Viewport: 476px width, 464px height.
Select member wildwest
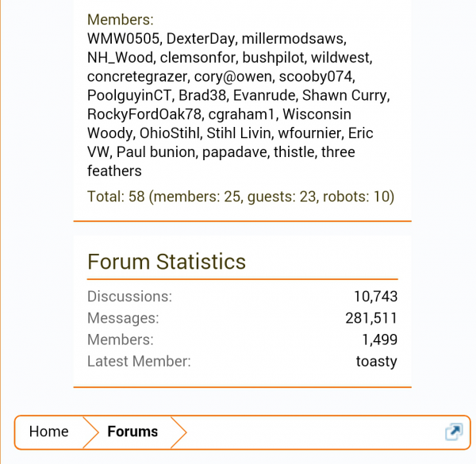click(340, 57)
